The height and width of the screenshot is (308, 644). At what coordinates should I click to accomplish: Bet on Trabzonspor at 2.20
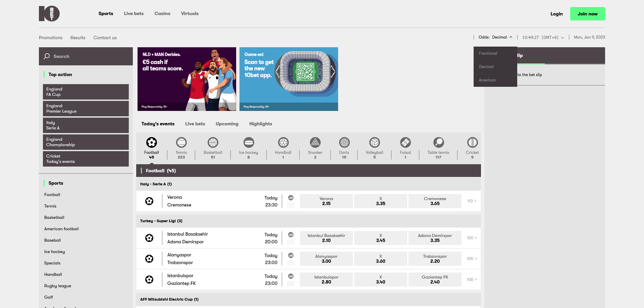(x=435, y=259)
